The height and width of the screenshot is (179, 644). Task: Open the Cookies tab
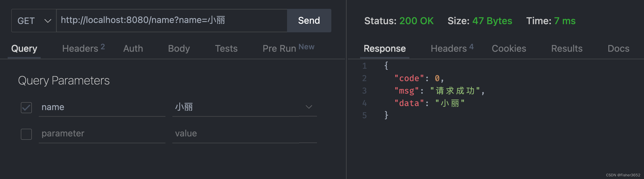click(x=509, y=49)
